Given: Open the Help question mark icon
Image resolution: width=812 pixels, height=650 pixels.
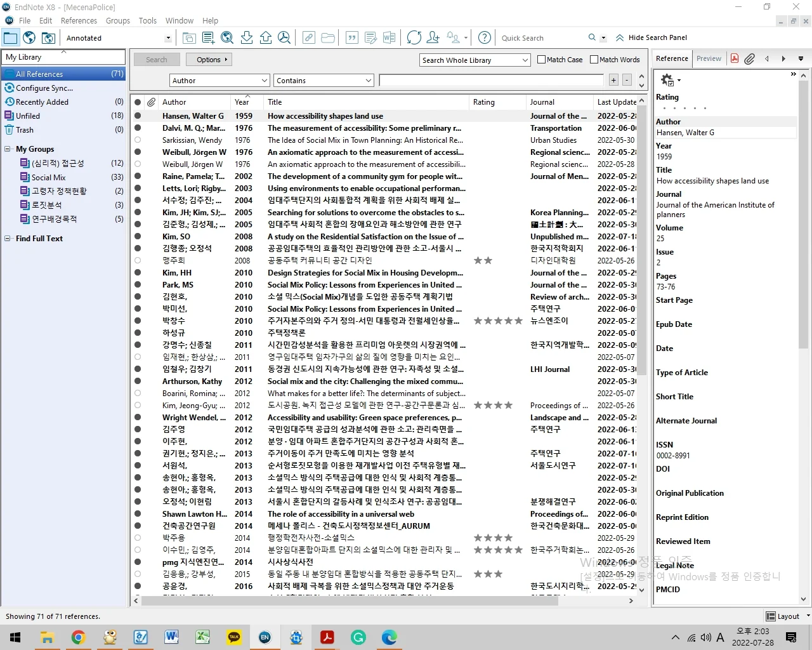Looking at the screenshot, I should click(485, 38).
